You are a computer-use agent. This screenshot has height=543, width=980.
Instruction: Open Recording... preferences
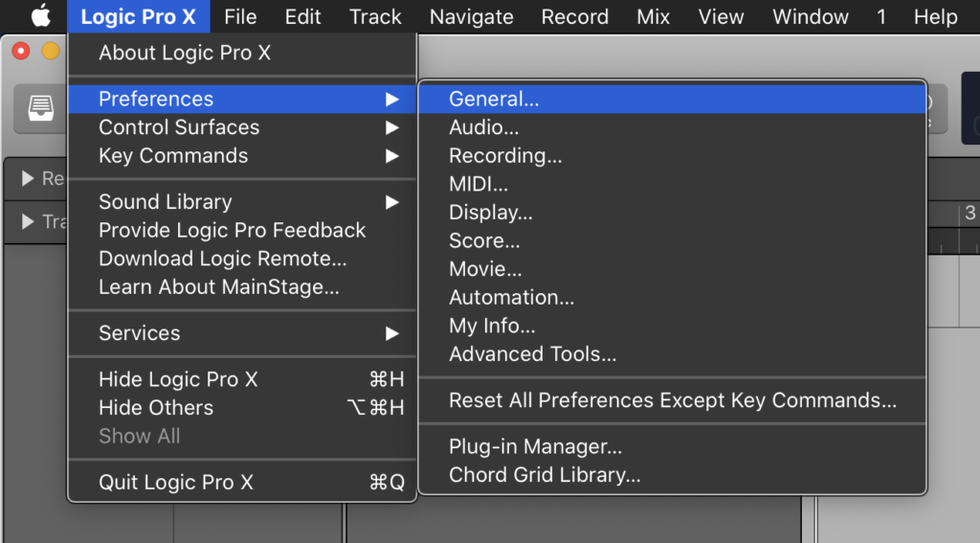673,155
